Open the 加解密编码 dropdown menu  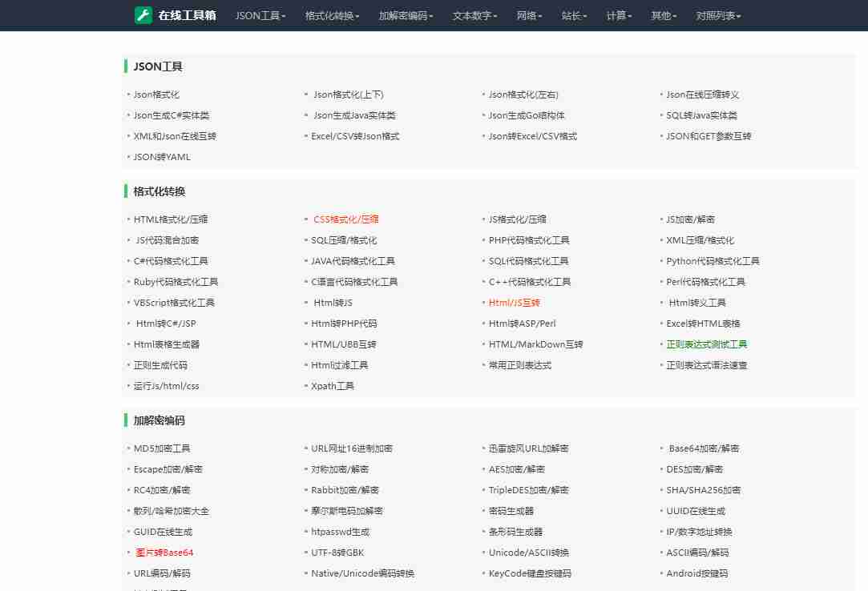coord(406,14)
